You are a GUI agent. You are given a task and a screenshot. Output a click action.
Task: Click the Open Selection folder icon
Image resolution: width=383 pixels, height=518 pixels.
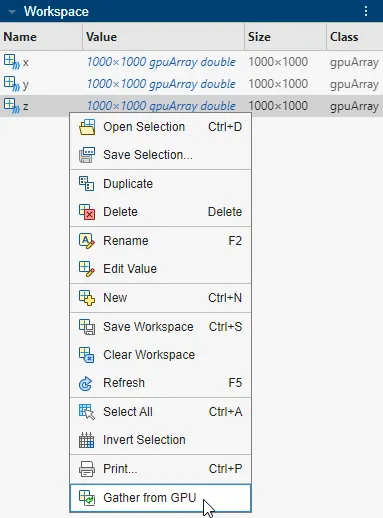click(87, 127)
